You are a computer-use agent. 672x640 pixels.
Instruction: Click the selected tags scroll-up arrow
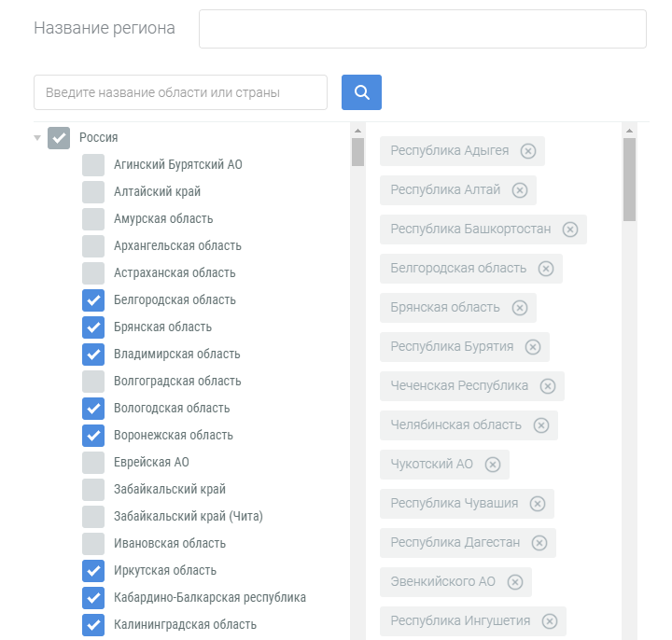(x=629, y=131)
